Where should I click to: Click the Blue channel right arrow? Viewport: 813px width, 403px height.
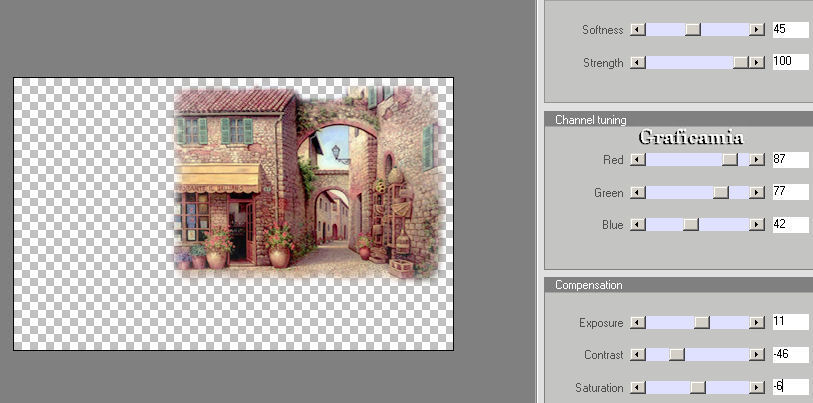coord(757,225)
